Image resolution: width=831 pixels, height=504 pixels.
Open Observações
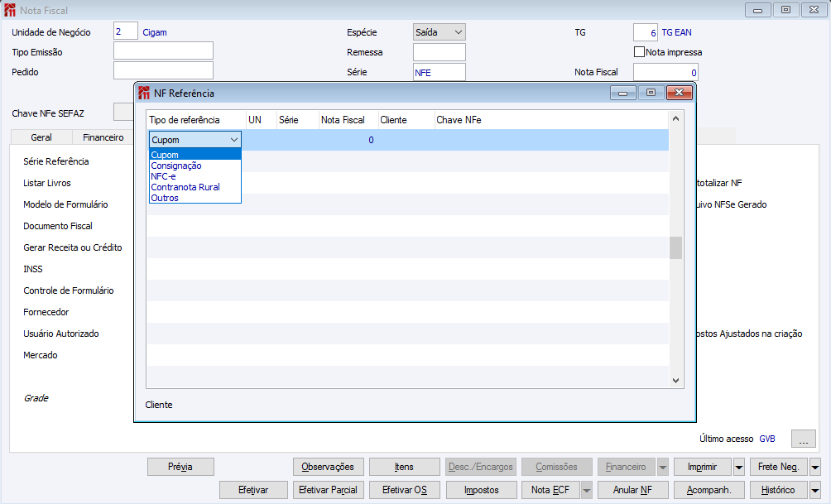[328, 467]
